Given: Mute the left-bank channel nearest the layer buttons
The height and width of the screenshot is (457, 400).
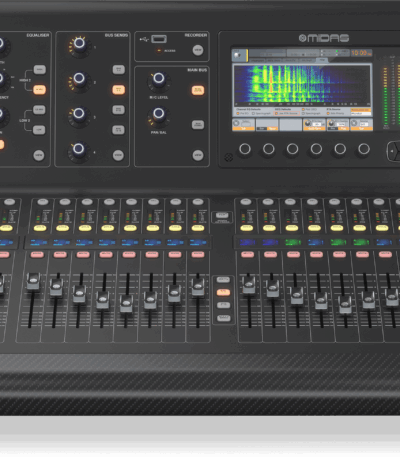Looking at the screenshot, I should click(198, 255).
